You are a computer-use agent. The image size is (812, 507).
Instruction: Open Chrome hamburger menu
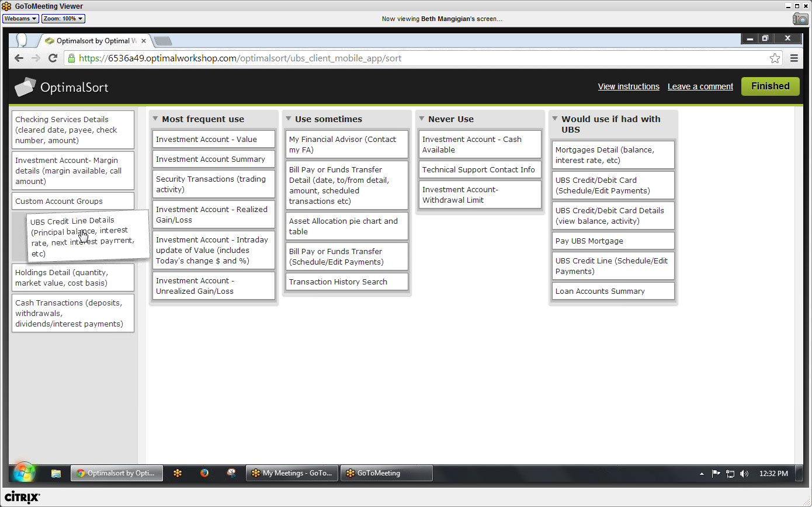(794, 58)
